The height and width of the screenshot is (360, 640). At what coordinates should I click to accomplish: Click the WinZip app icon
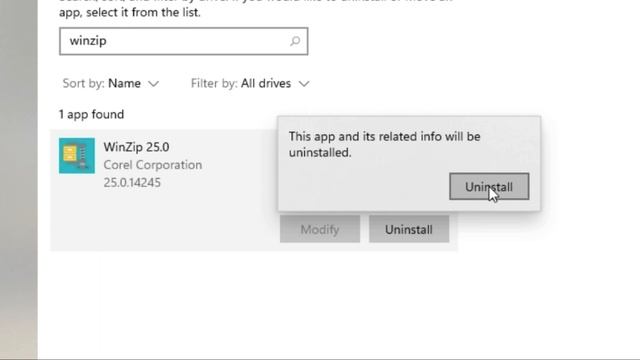[x=77, y=156]
